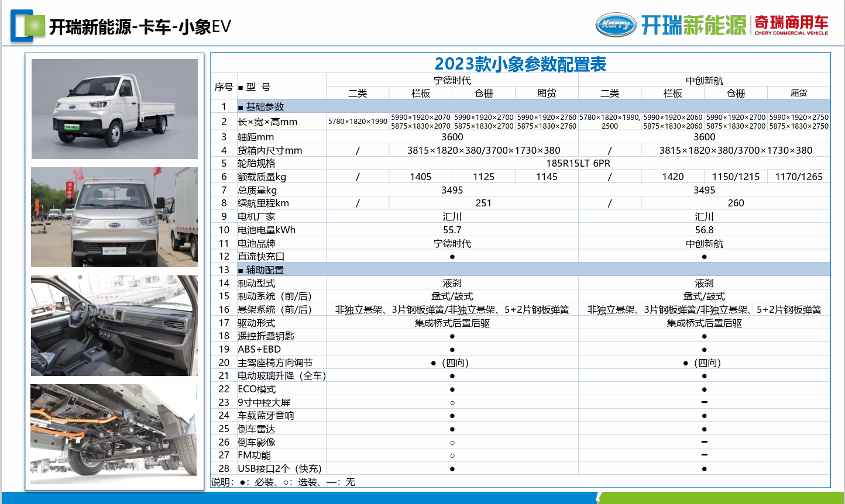Open the white truck side-angle photo
Viewport: 845px width, 504px height.
(115, 109)
